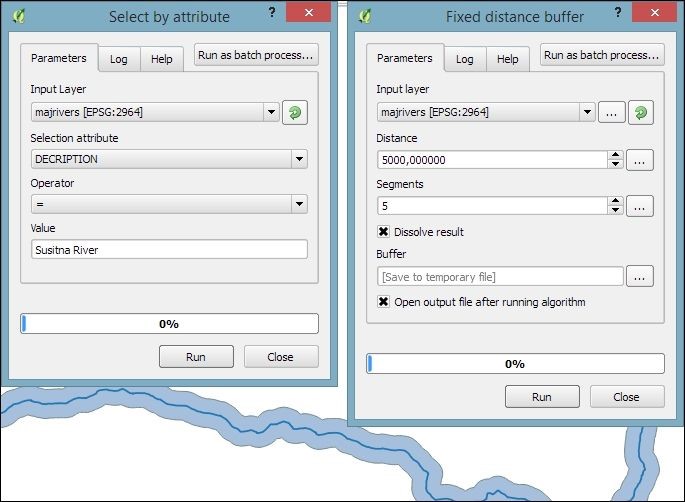
Task: Expand Input layer dropdown in Fixed distance buffer
Action: [x=587, y=113]
